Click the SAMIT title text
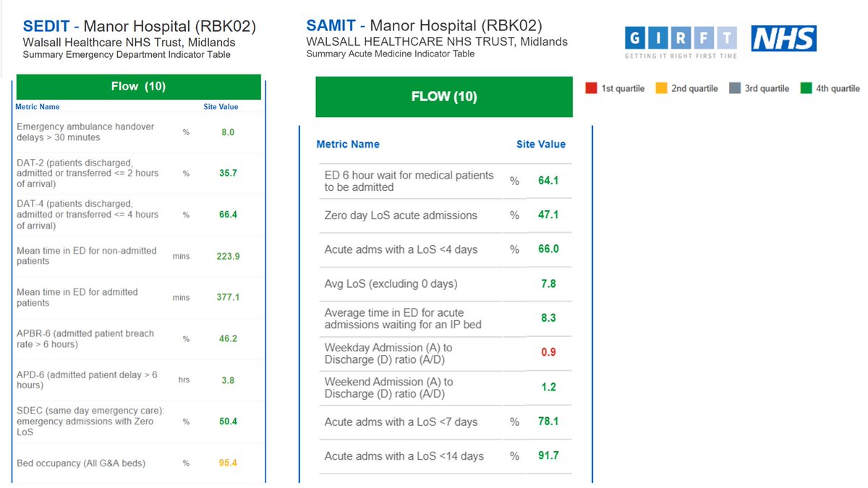The width and height of the screenshot is (868, 488). (424, 27)
